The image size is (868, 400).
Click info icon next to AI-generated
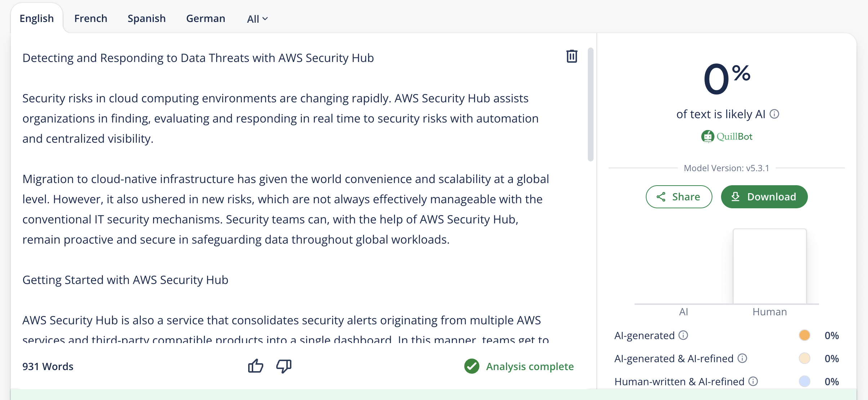click(683, 335)
